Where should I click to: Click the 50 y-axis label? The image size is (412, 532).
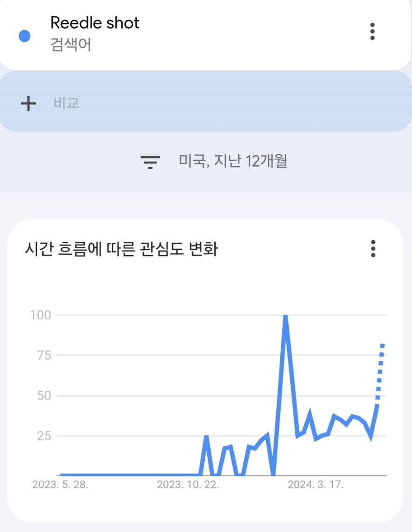point(44,396)
